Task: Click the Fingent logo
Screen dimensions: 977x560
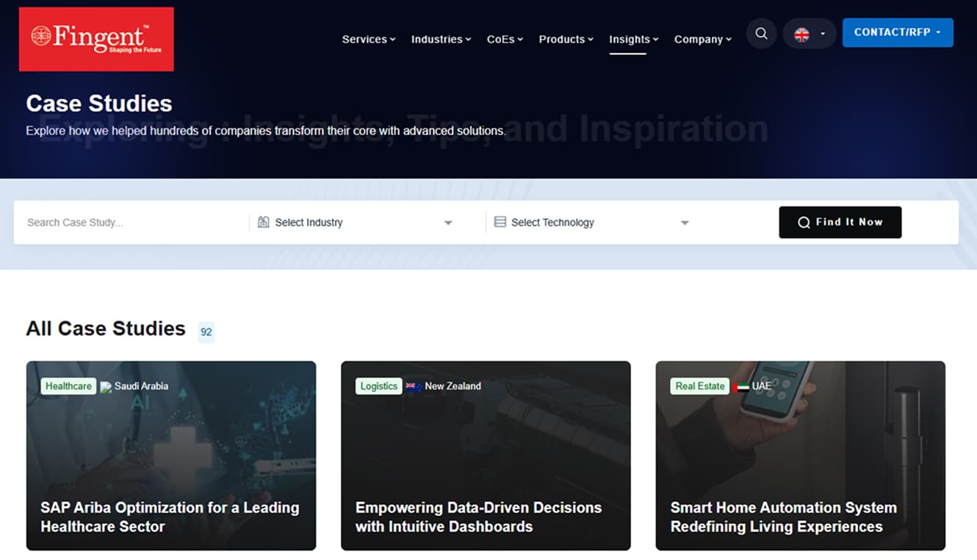Action: 96,39
